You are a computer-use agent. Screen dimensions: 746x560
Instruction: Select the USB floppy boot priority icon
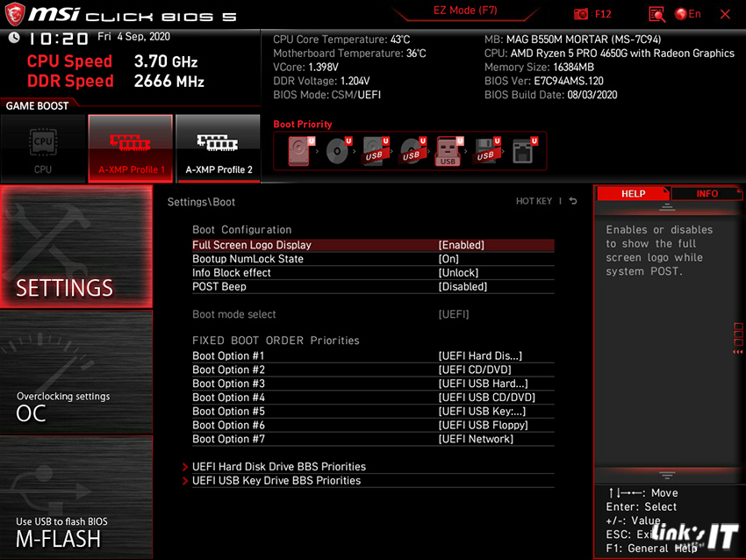[486, 151]
